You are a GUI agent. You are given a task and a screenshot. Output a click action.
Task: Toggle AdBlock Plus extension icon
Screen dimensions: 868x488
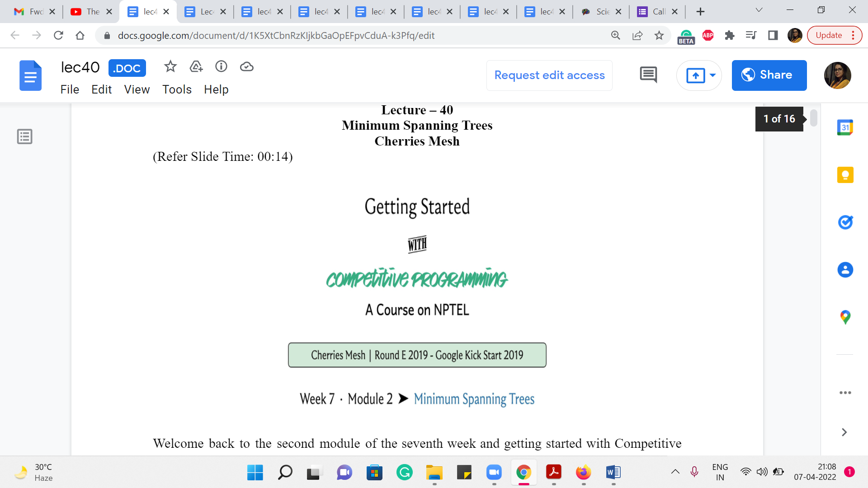(x=708, y=35)
